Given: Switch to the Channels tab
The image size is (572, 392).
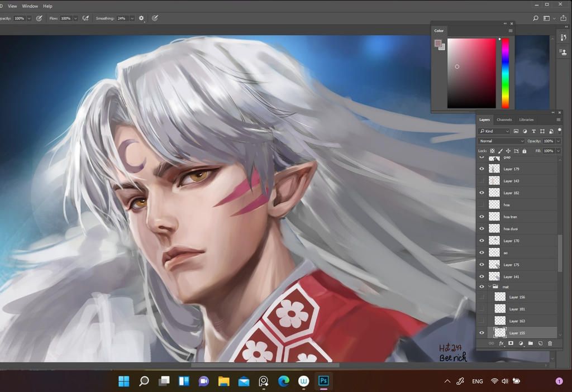Looking at the screenshot, I should click(504, 119).
